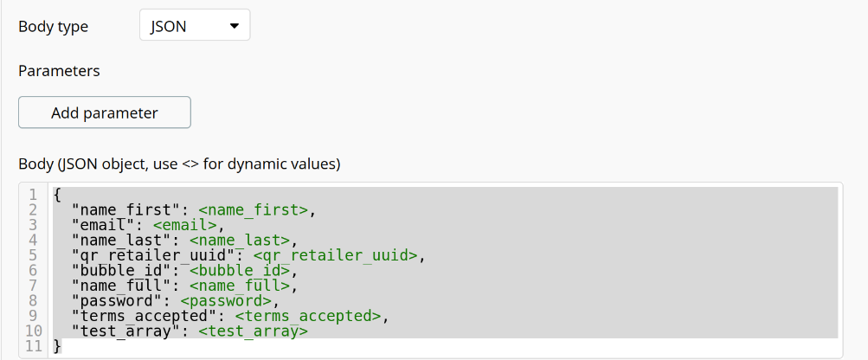Viewport: 868px width, 360px height.
Task: Click line number 5 in editor gutter
Action: (x=33, y=255)
